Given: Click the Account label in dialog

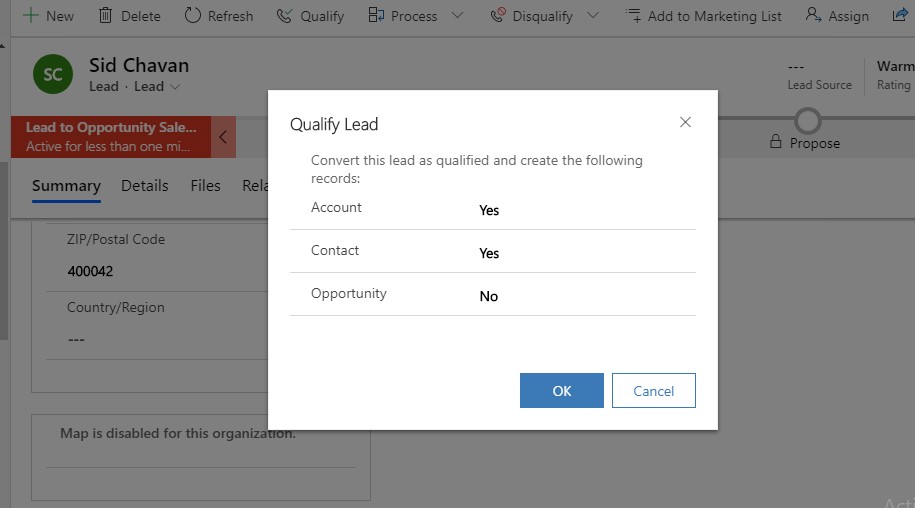Looking at the screenshot, I should tap(336, 208).
